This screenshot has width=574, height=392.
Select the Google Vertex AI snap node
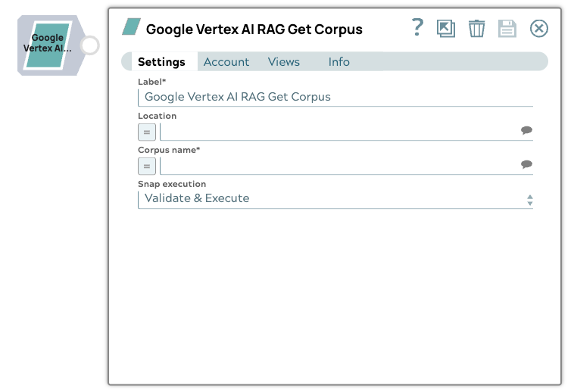(x=48, y=45)
